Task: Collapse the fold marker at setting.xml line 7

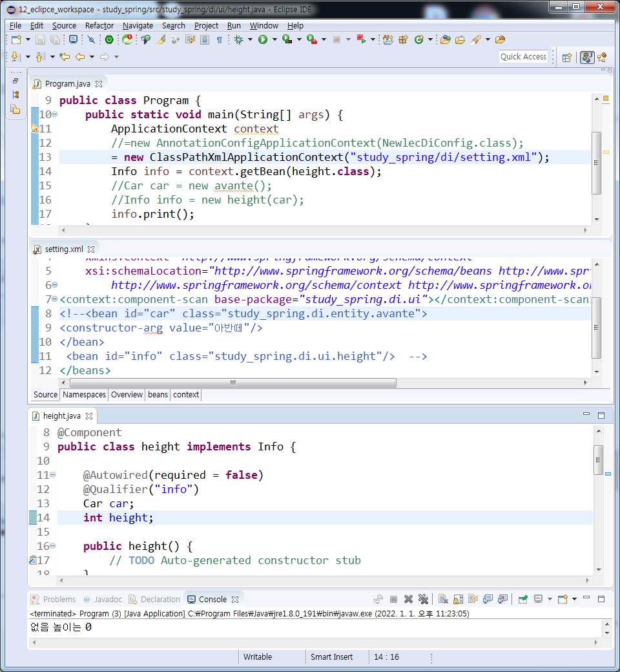Action: 55,299
